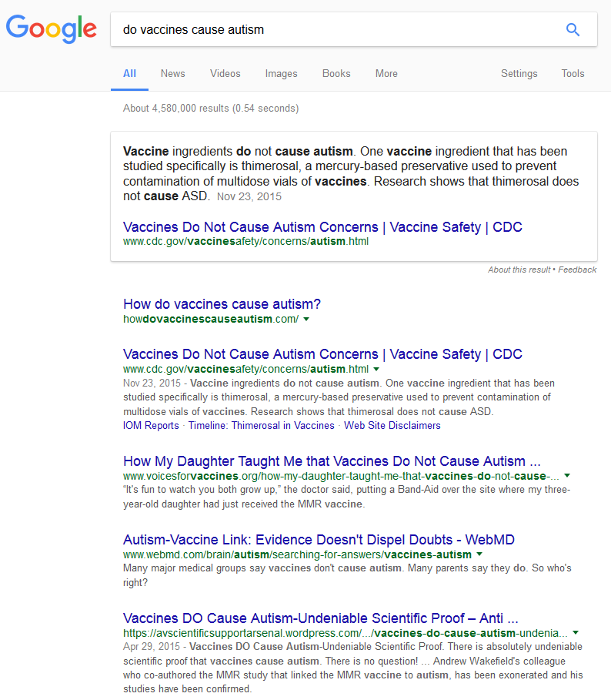Viewport: 611px width, 700px height.
Task: Click the avscientificsupportarsenal.wordpress.com URL text
Action: pyautogui.click(x=346, y=634)
